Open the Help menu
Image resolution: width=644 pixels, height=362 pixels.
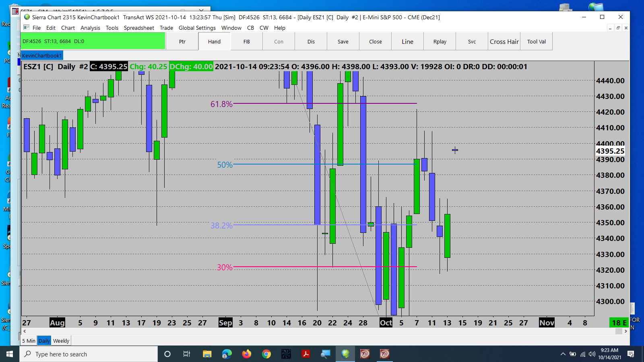(280, 28)
